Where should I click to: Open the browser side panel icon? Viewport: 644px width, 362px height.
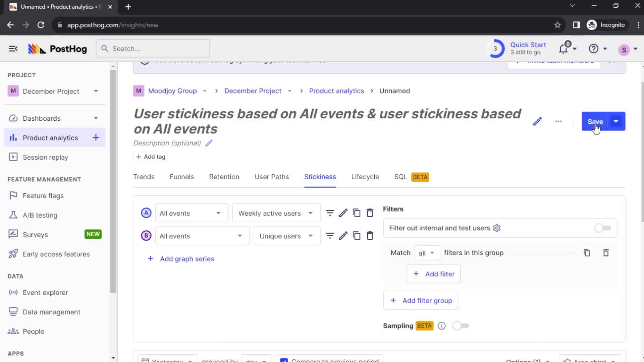tap(576, 25)
